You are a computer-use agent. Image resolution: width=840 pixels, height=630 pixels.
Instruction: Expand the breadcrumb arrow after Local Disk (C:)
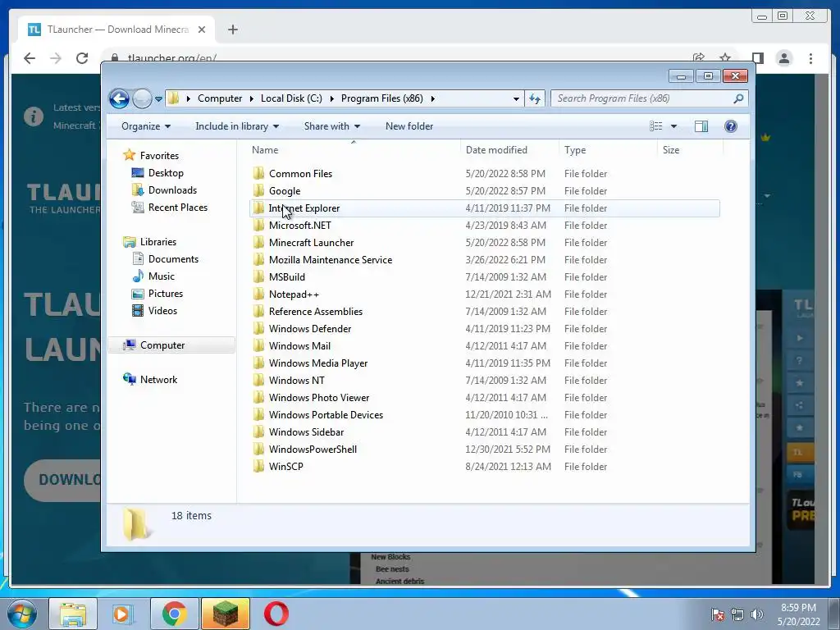[x=331, y=98]
